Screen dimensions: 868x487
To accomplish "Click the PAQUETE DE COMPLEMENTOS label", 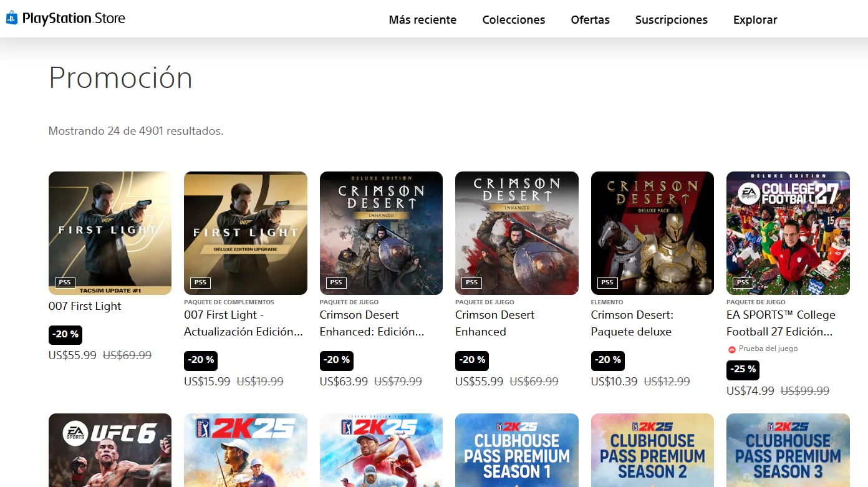I will click(229, 302).
